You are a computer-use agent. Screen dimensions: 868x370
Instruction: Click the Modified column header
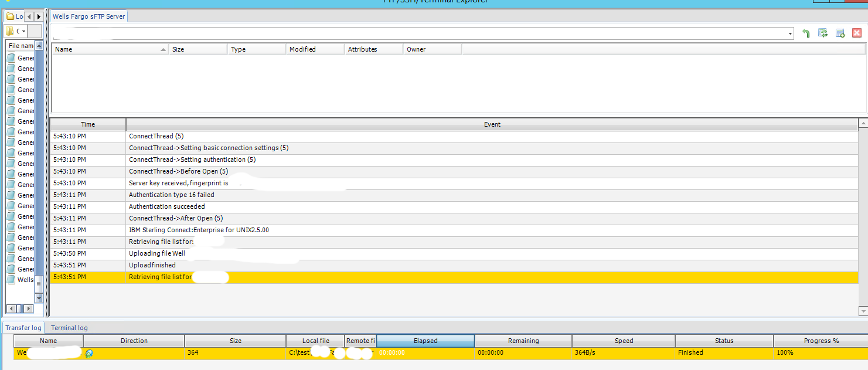coord(314,49)
